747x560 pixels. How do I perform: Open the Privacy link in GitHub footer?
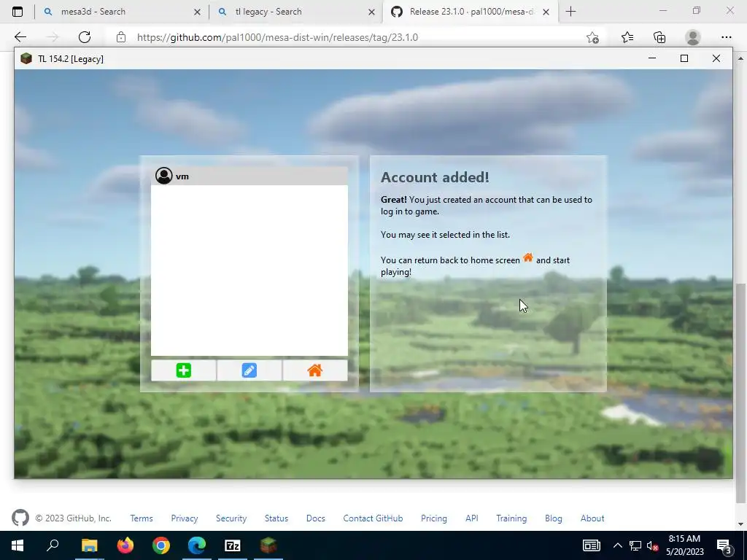(x=185, y=518)
